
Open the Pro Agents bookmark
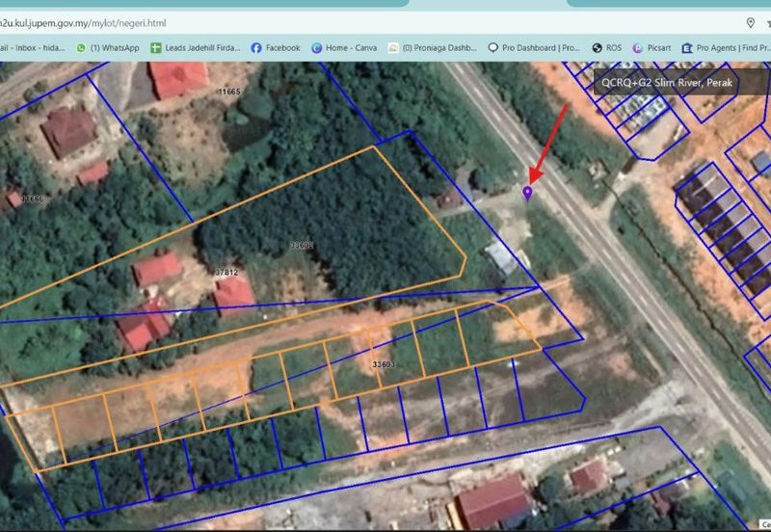point(725,47)
